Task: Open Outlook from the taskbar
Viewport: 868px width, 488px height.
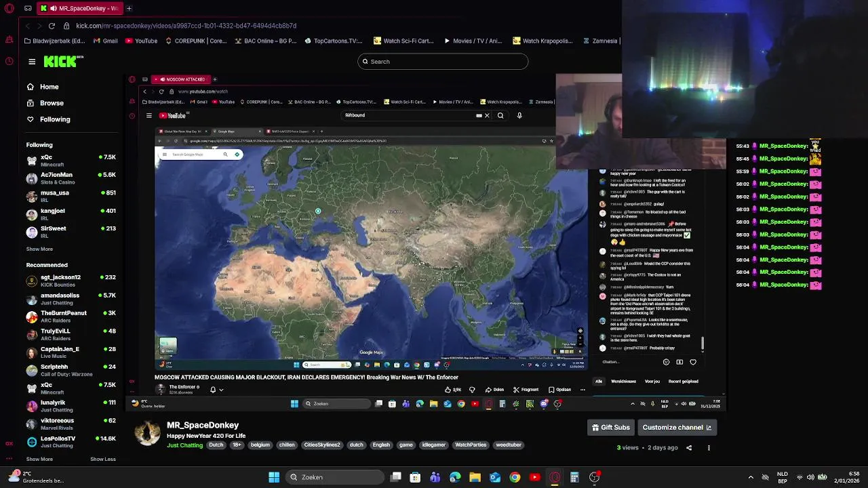Action: (495, 477)
